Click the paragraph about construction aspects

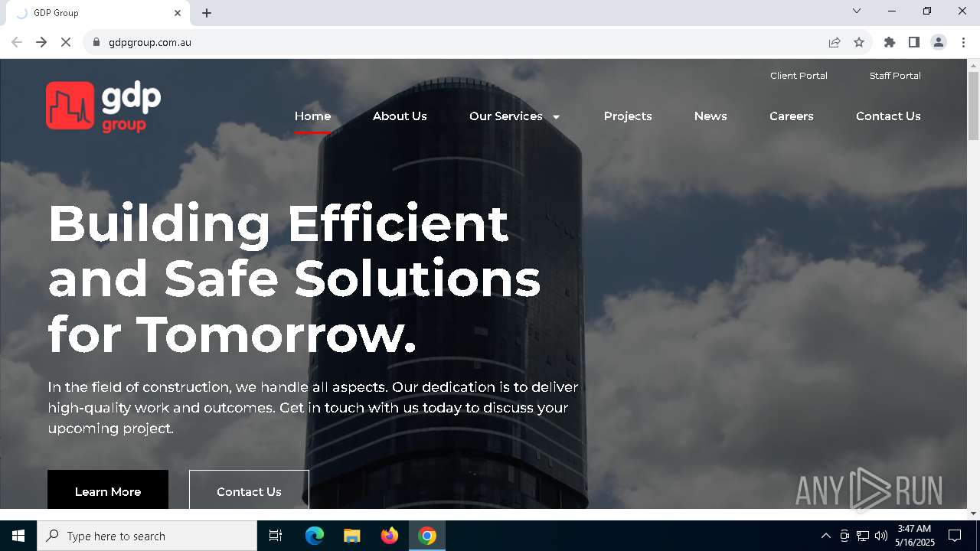click(313, 408)
